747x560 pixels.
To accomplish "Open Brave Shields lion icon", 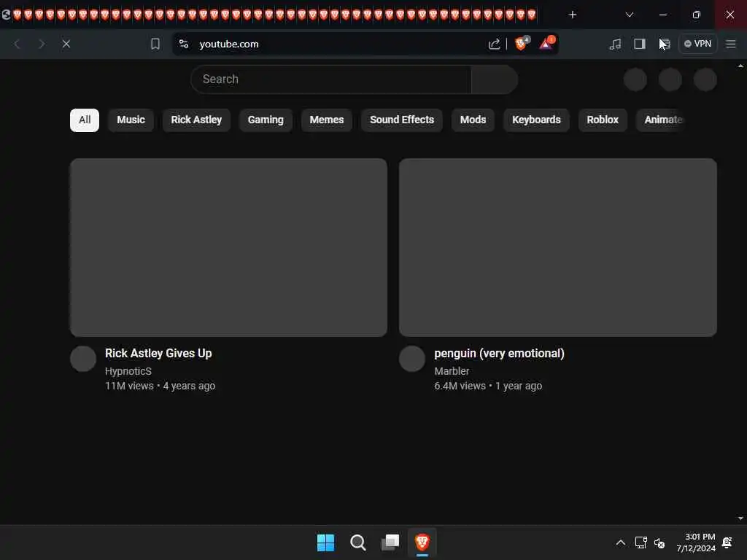I will [x=522, y=43].
